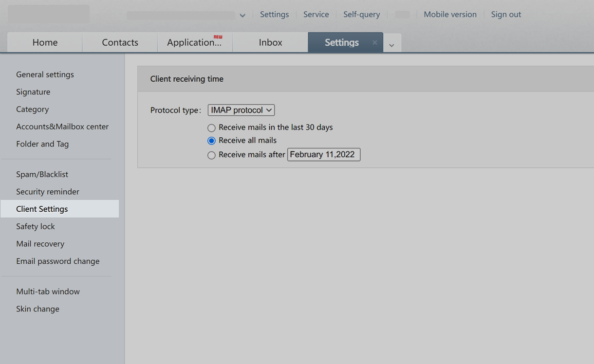This screenshot has height=364, width=594.
Task: Open Self-query
Action: click(x=361, y=14)
